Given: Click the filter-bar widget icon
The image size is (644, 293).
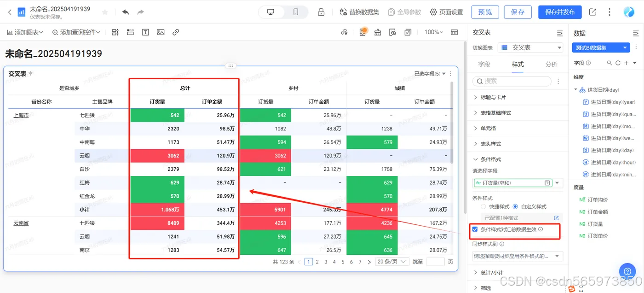Looking at the screenshot, I should 115,32.
